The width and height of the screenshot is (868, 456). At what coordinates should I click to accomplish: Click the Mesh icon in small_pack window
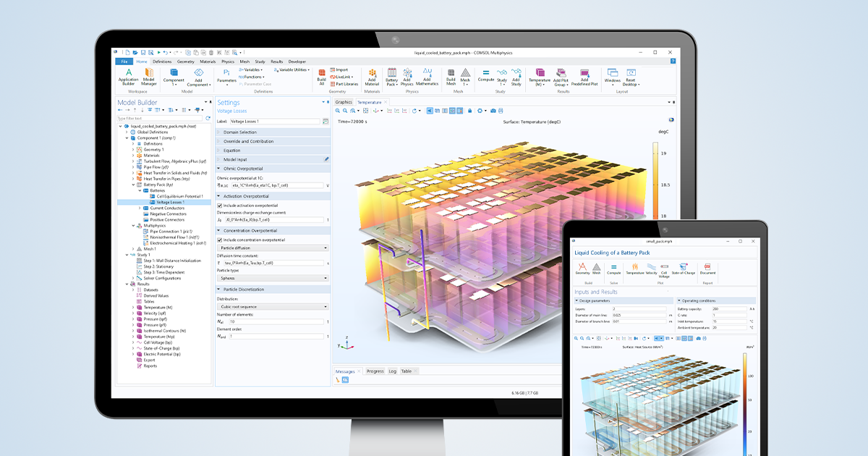point(597,269)
